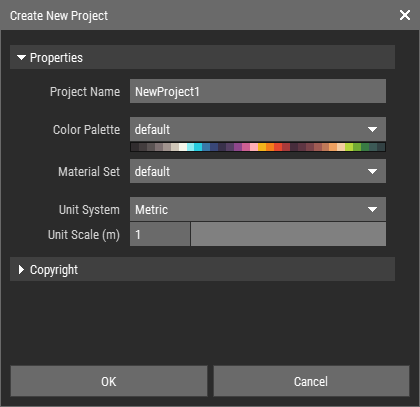This screenshot has height=407, width=420.
Task: Open the Material Set dropdown
Action: (x=258, y=171)
